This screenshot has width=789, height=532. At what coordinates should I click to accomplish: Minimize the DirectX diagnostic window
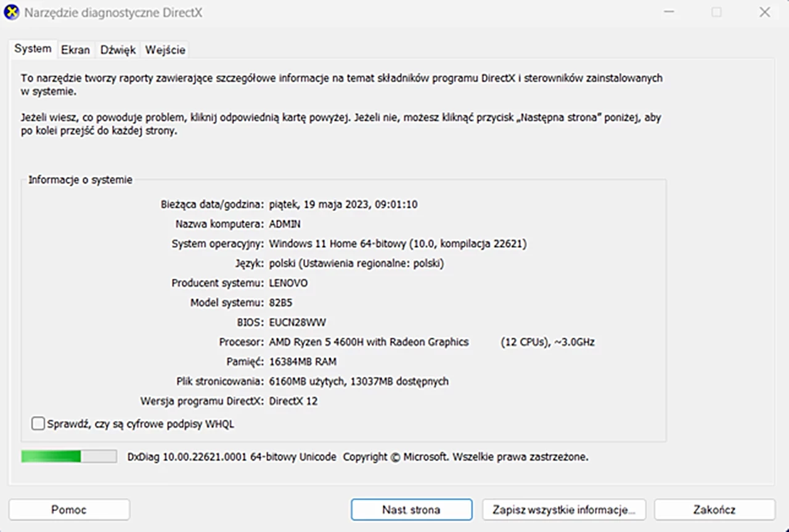coord(669,12)
